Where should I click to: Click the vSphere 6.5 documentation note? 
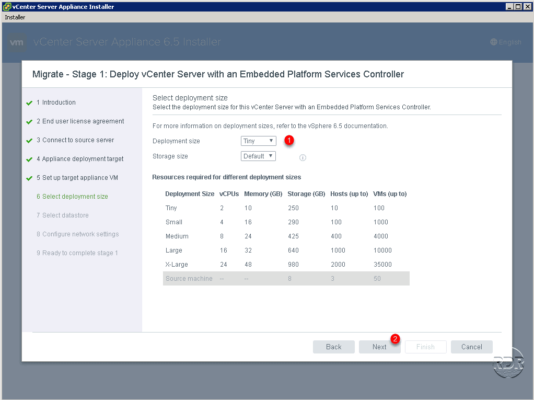click(270, 126)
